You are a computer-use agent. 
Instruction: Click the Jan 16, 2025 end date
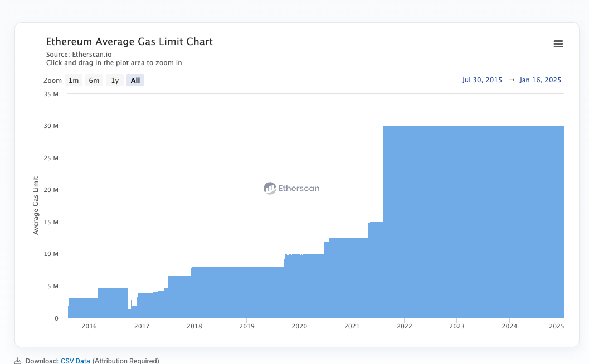click(540, 80)
